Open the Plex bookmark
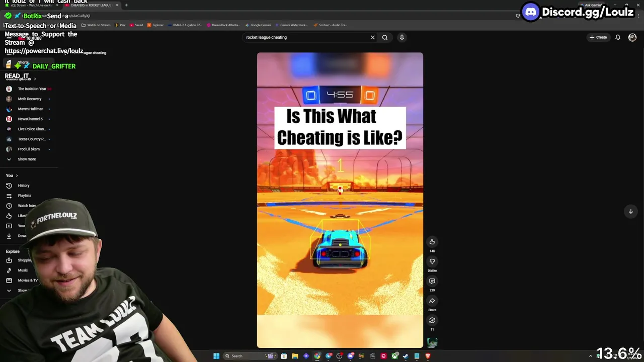Image resolution: width=644 pixels, height=362 pixels. coord(120,25)
